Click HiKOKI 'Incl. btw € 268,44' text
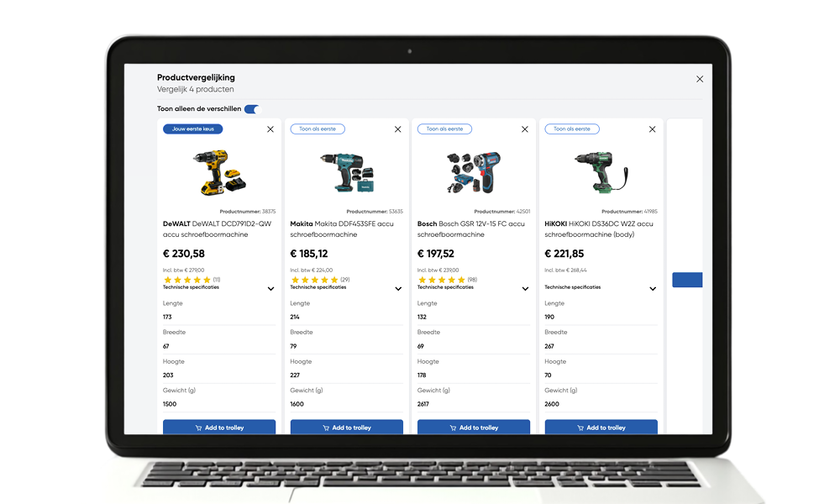 coord(565,270)
